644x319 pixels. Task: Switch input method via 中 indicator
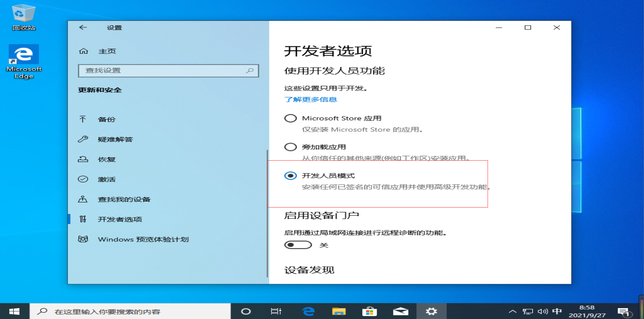click(x=557, y=311)
